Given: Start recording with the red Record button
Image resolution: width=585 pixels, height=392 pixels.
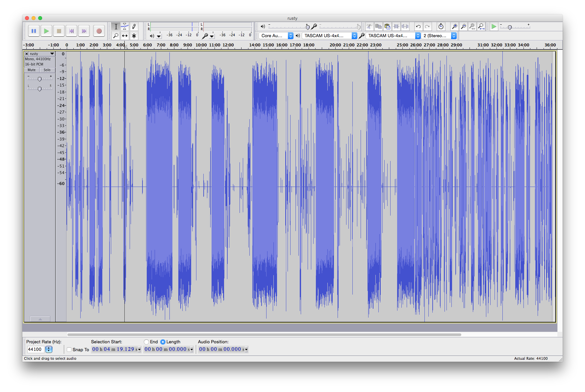Looking at the screenshot, I should coord(99,31).
